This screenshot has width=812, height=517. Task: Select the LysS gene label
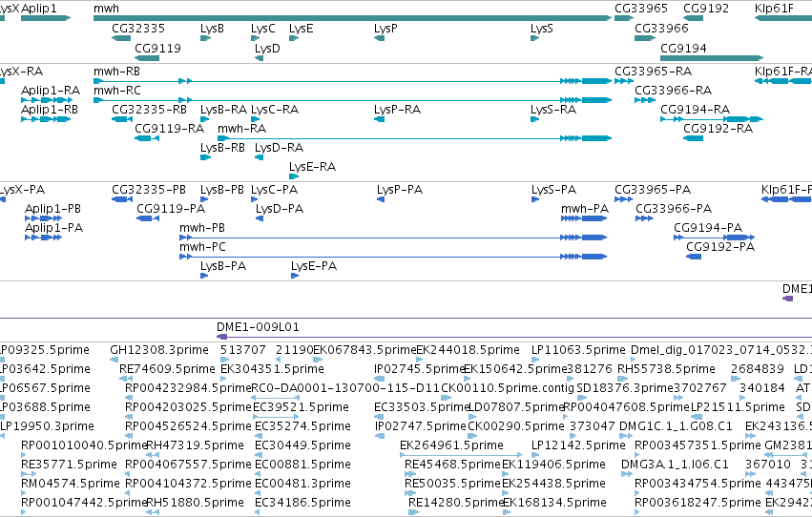tap(542, 29)
